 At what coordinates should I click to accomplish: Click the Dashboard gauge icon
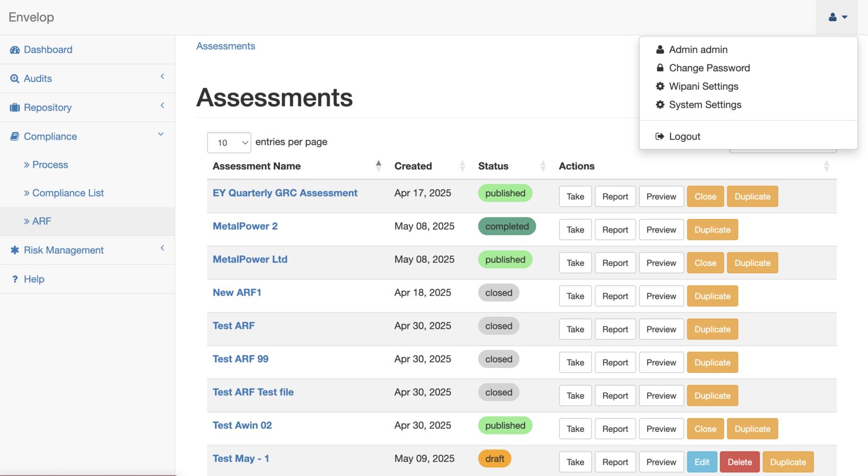[15, 50]
